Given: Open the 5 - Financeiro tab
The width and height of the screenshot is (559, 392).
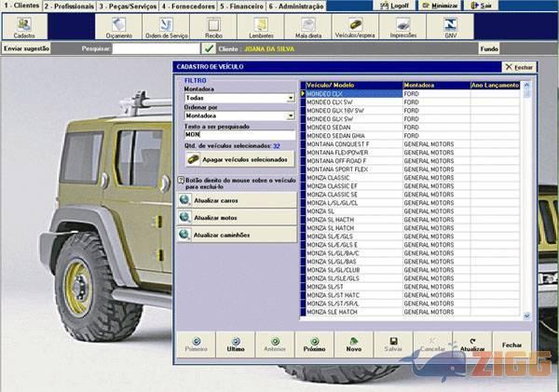Looking at the screenshot, I should (241, 7).
